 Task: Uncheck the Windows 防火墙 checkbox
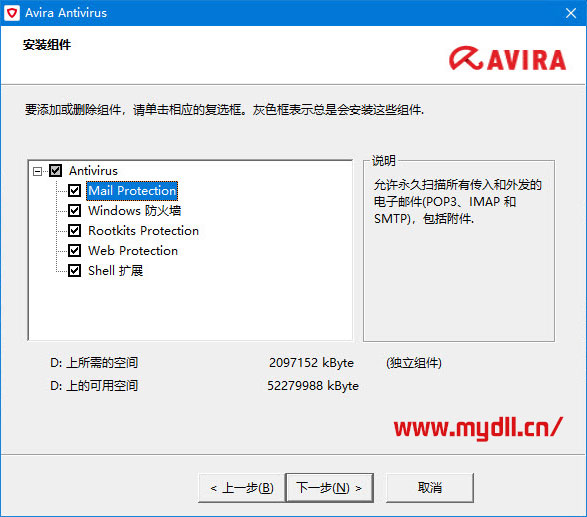pos(74,211)
